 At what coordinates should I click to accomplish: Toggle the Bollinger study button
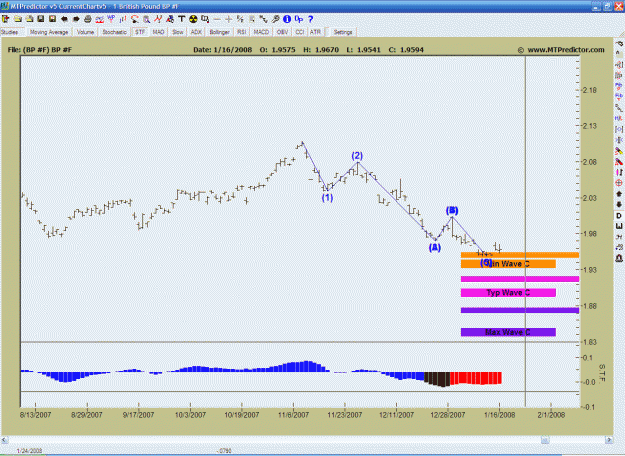[x=219, y=32]
